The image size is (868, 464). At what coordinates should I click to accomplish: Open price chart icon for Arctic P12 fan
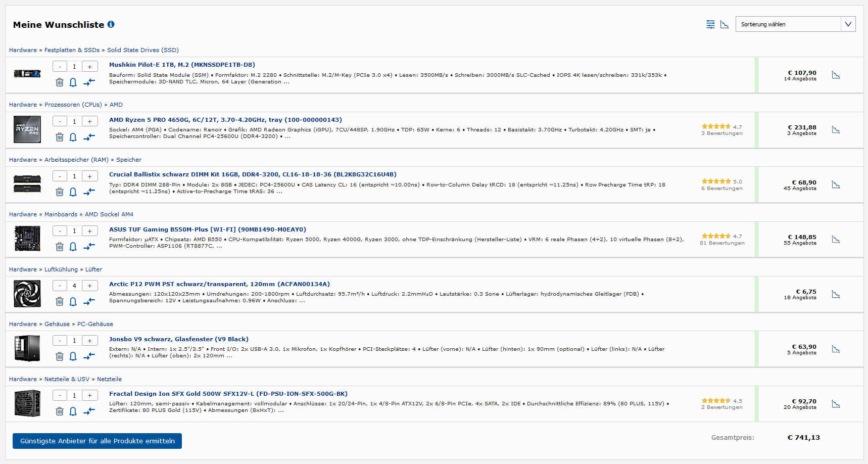click(836, 294)
